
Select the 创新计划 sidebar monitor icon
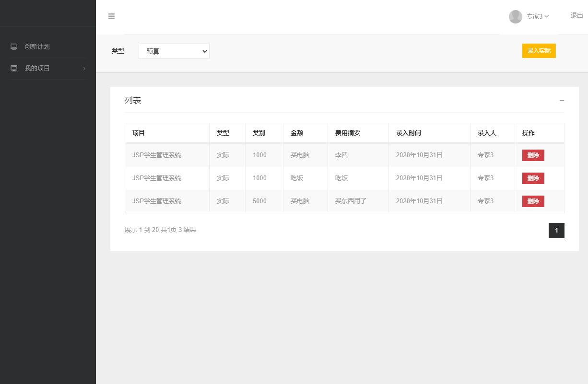[x=13, y=46]
